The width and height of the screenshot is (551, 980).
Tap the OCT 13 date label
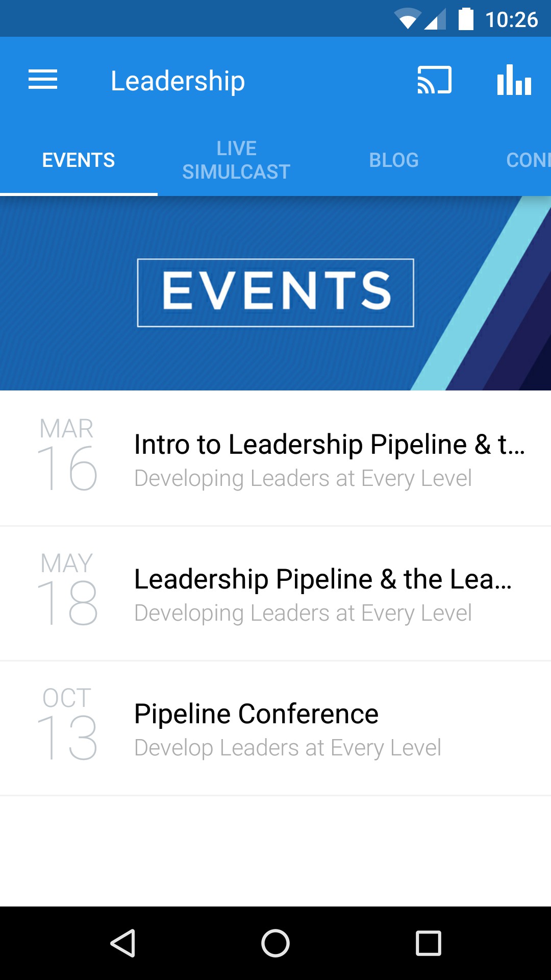67,724
